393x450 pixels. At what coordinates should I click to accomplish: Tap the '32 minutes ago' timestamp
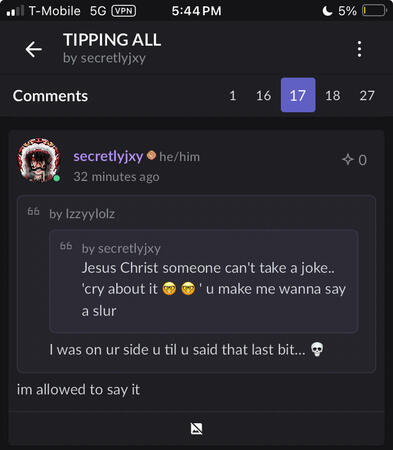pos(116,177)
